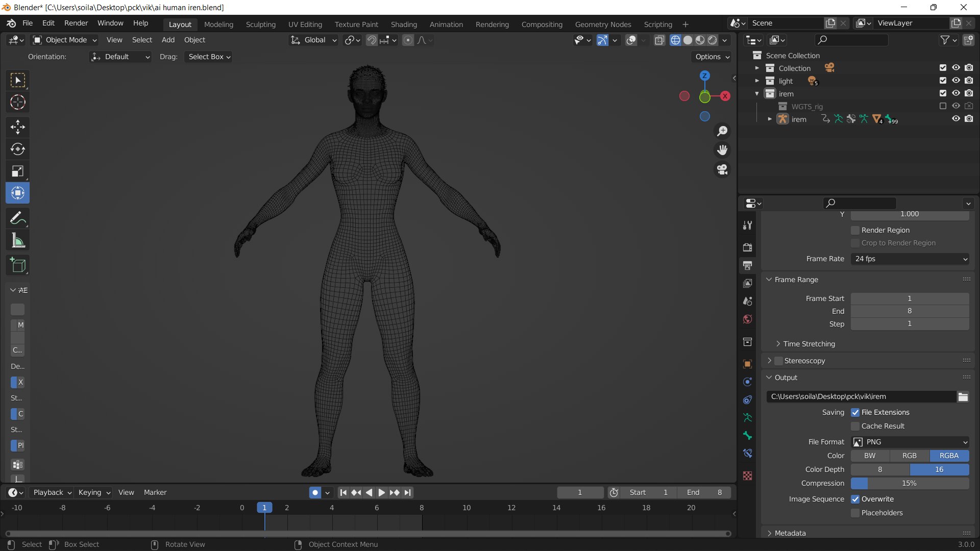Viewport: 980px width, 551px height.
Task: Activate the Scale tool
Action: pyautogui.click(x=18, y=171)
